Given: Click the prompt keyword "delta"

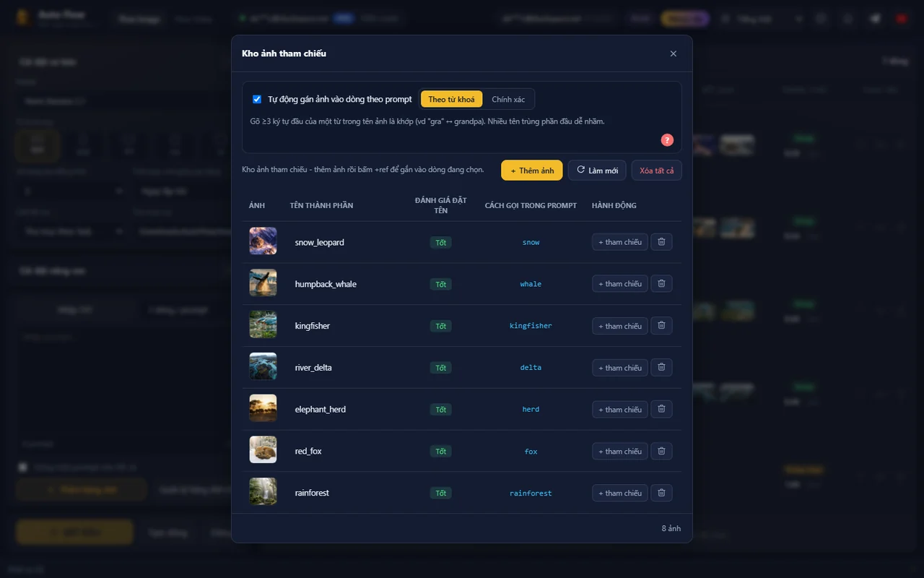Looking at the screenshot, I should pos(531,368).
